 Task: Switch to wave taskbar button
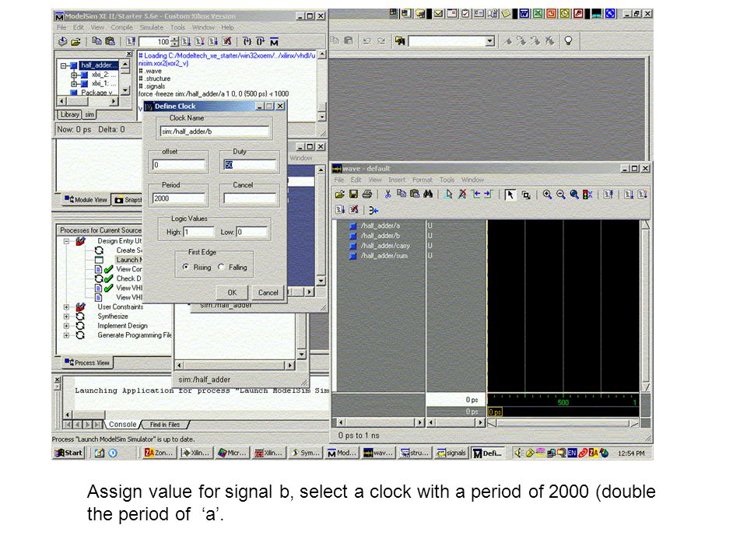pyautogui.click(x=378, y=453)
